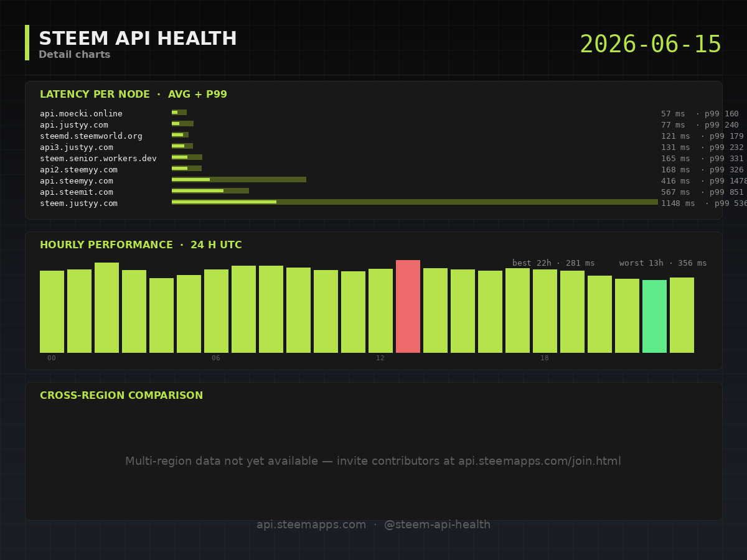This screenshot has width=747, height=560.
Task: Click the red worst-hour bar at 13h
Action: click(408, 306)
